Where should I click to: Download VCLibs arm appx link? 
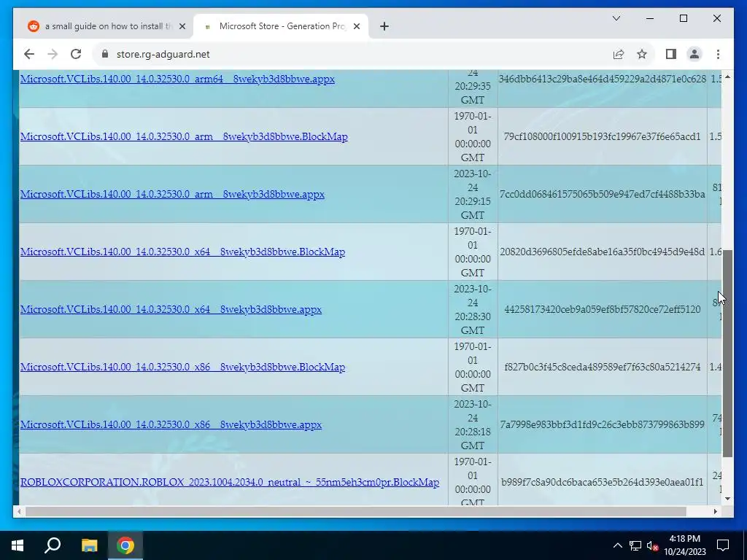coord(172,194)
